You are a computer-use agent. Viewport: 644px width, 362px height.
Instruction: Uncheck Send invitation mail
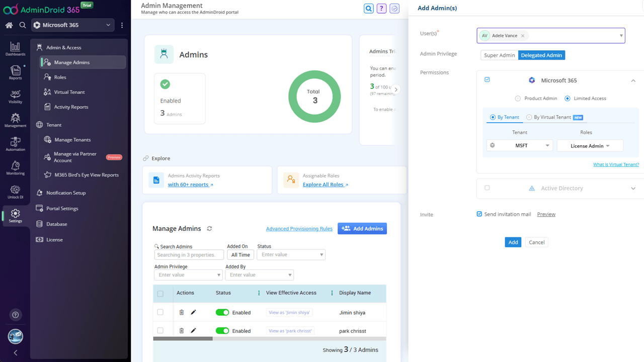[x=479, y=214]
